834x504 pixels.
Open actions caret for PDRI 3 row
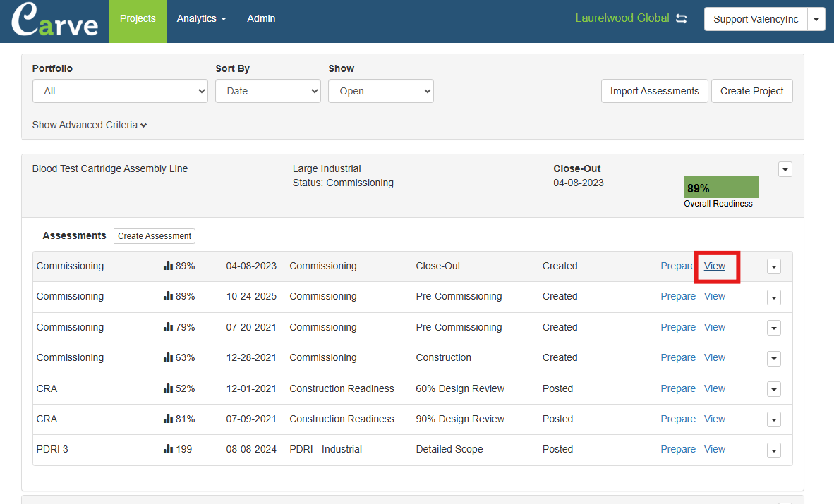pyautogui.click(x=774, y=450)
